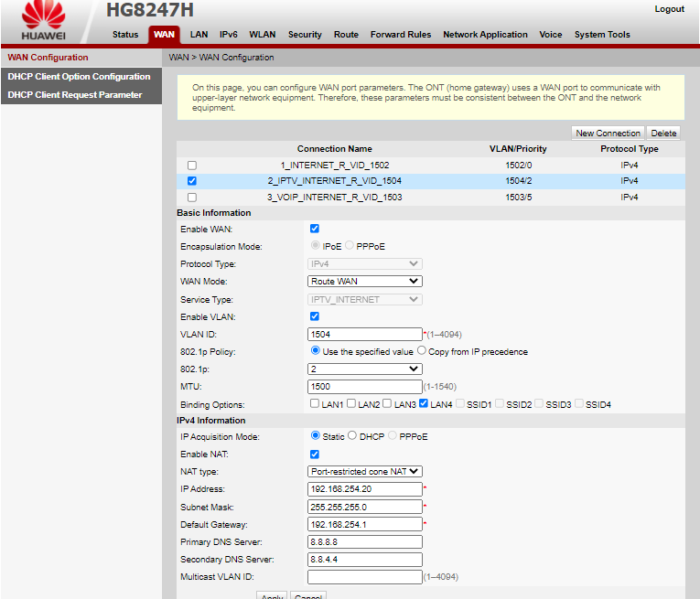The height and width of the screenshot is (599, 700).
Task: Click the Primary DNS Server field
Action: 364,541
